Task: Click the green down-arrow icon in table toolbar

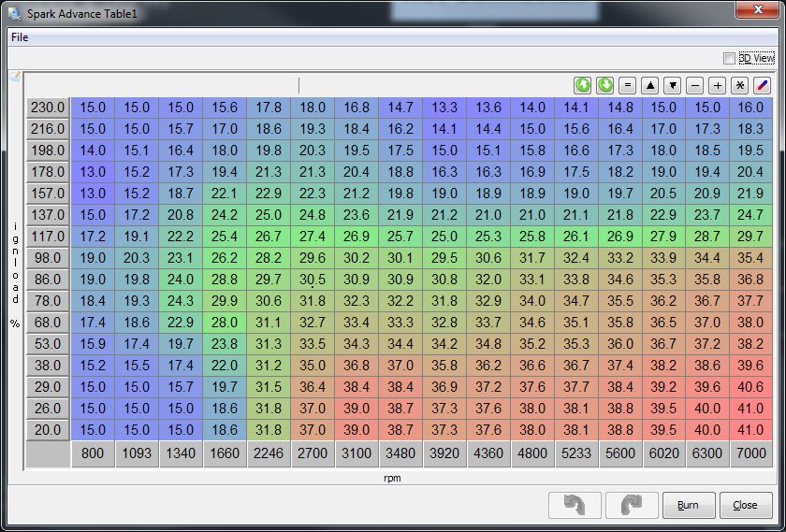Action: click(x=605, y=85)
